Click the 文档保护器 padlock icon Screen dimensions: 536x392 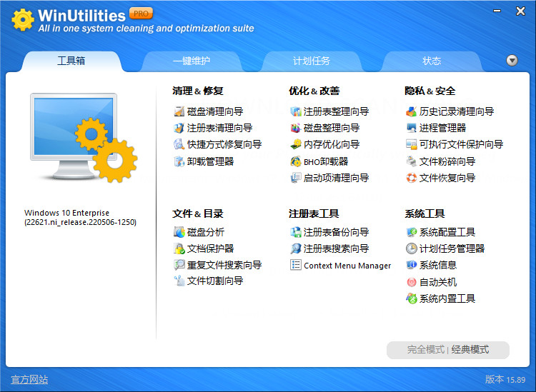pyautogui.click(x=179, y=248)
